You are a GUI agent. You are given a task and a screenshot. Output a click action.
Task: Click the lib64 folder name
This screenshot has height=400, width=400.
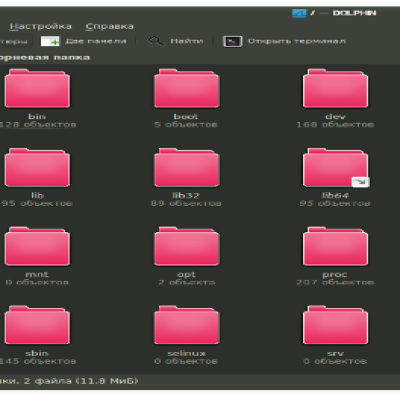335,195
